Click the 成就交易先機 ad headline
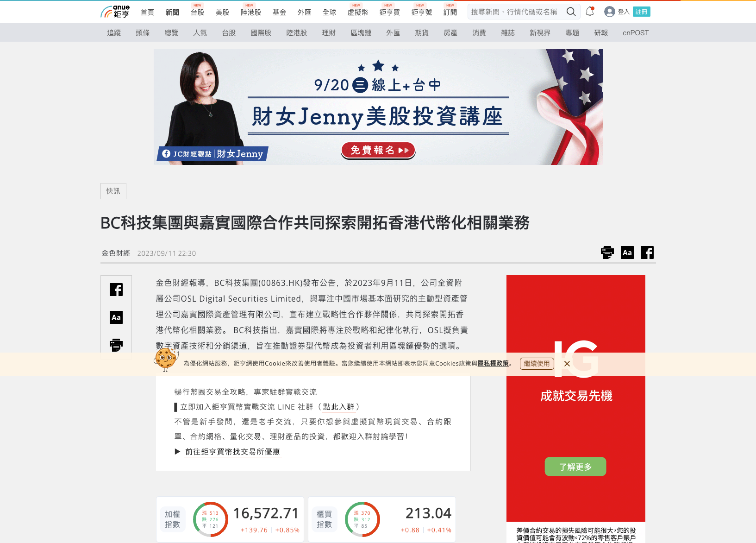 coord(576,396)
